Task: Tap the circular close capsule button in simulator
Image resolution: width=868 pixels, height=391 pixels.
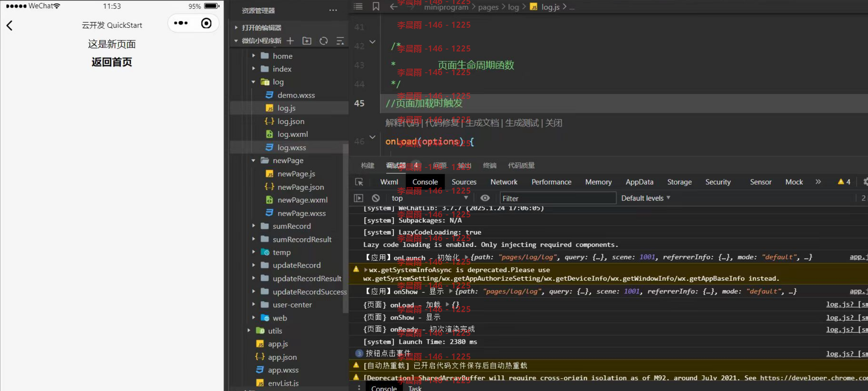Action: (x=206, y=23)
